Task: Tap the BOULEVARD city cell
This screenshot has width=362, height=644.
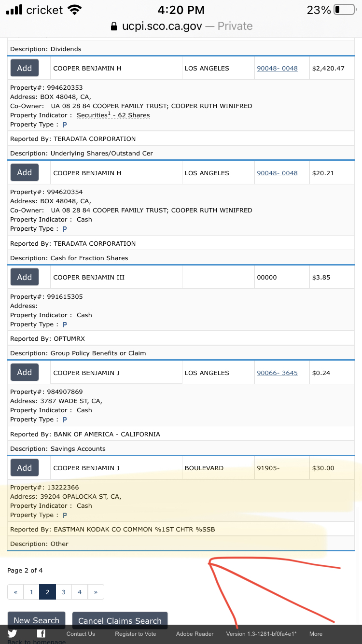Action: coord(218,468)
